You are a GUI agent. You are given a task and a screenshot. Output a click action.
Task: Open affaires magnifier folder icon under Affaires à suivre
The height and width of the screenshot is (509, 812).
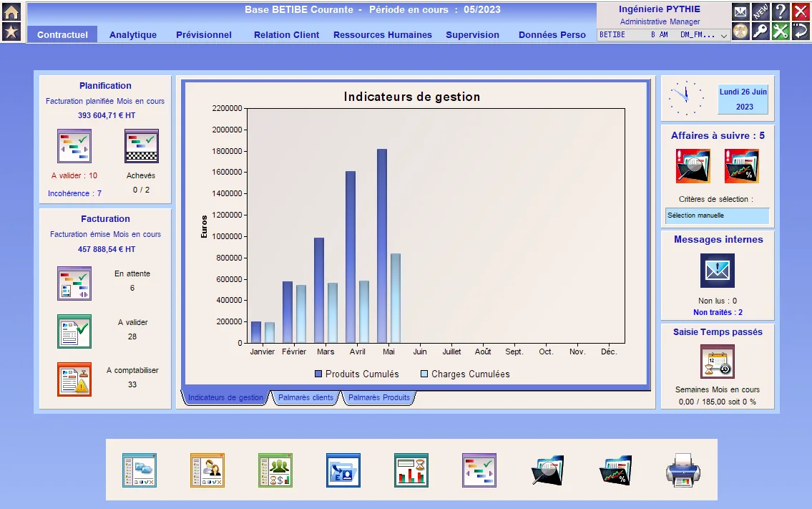click(x=693, y=166)
